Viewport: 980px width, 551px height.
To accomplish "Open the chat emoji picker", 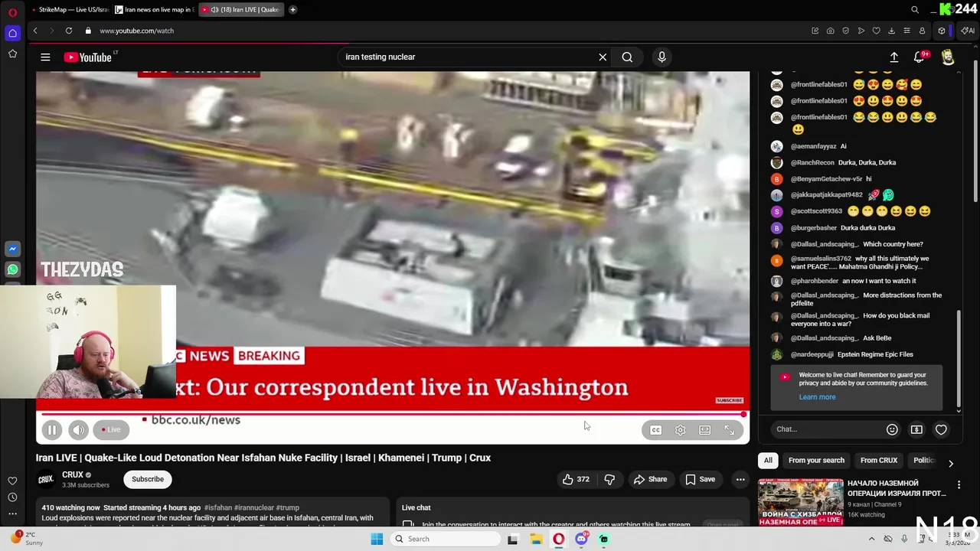I will pos(892,429).
